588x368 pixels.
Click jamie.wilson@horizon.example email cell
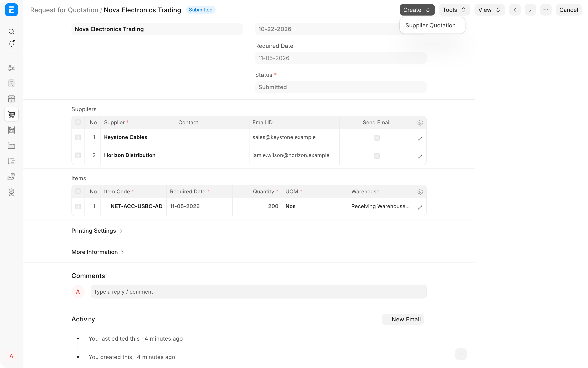coord(294,156)
